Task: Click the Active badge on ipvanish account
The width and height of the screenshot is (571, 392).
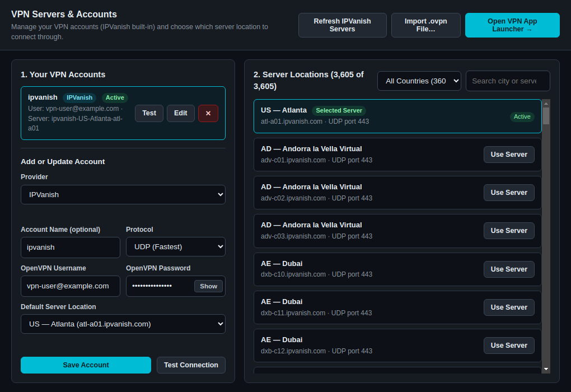Action: pyautogui.click(x=115, y=97)
